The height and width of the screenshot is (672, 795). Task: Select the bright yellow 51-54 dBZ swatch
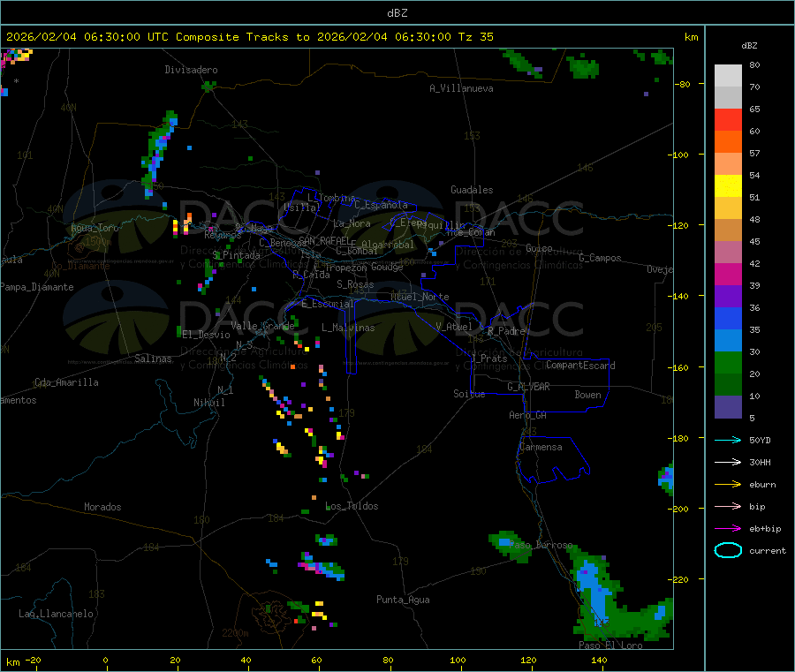pyautogui.click(x=728, y=186)
